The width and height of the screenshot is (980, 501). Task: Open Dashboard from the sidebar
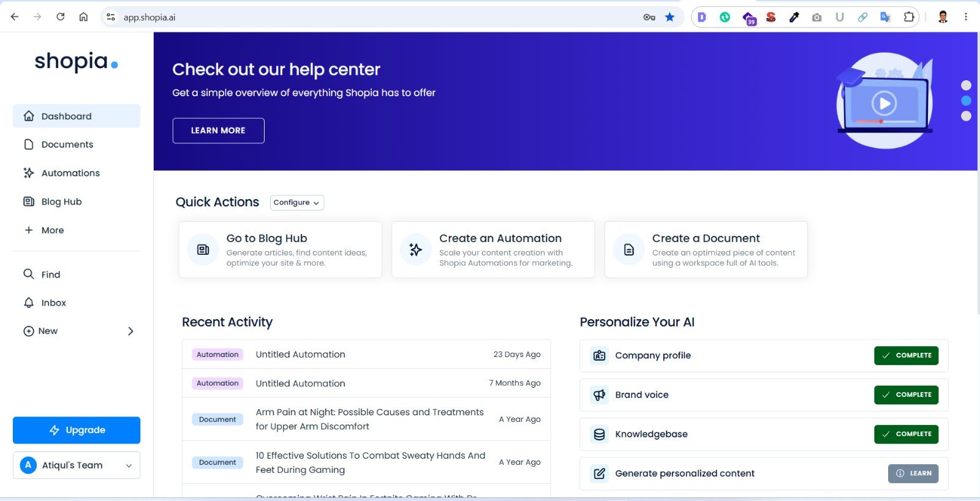click(x=77, y=116)
